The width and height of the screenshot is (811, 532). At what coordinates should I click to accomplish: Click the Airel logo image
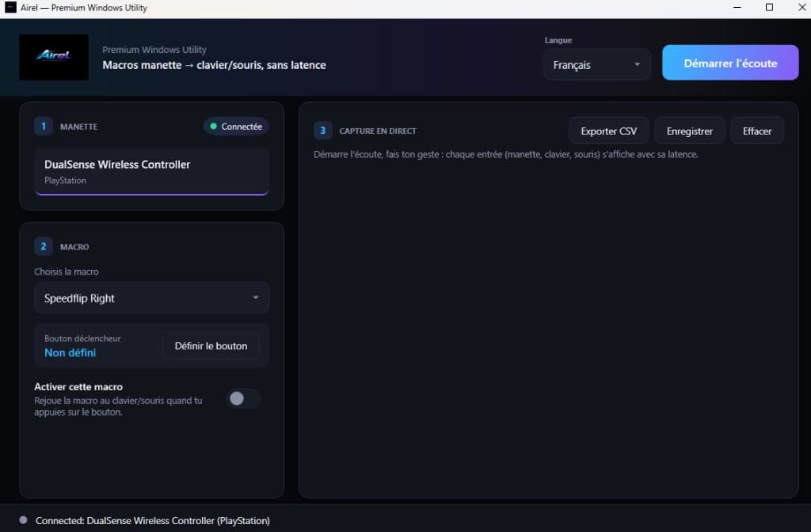(x=54, y=57)
